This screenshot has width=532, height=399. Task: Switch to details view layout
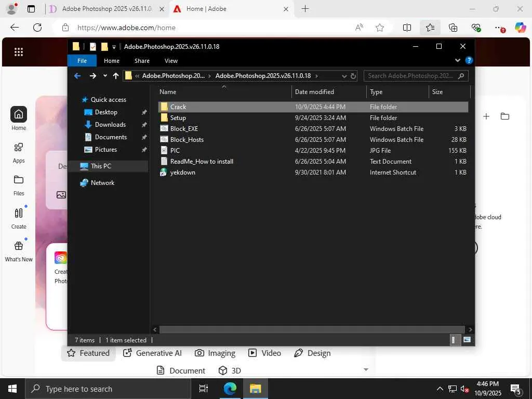454,340
